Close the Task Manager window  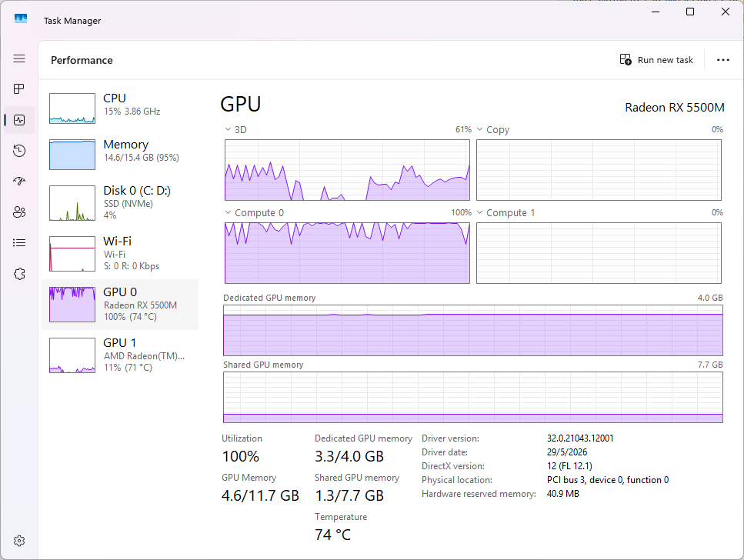pyautogui.click(x=725, y=12)
